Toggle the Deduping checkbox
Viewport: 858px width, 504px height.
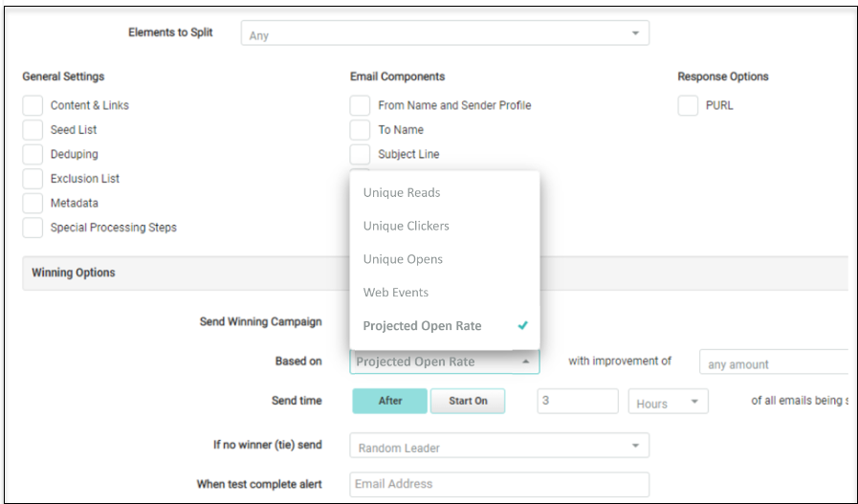coord(33,154)
